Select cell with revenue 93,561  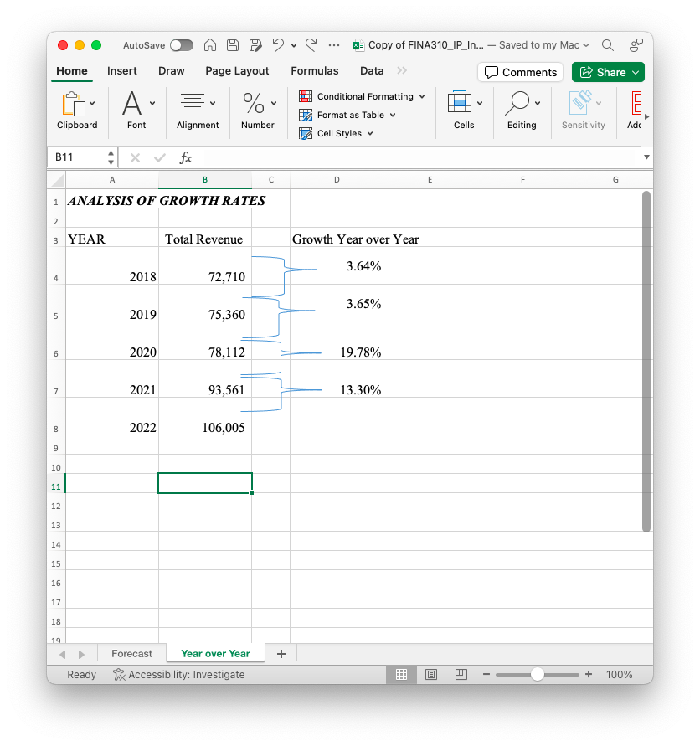[205, 378]
